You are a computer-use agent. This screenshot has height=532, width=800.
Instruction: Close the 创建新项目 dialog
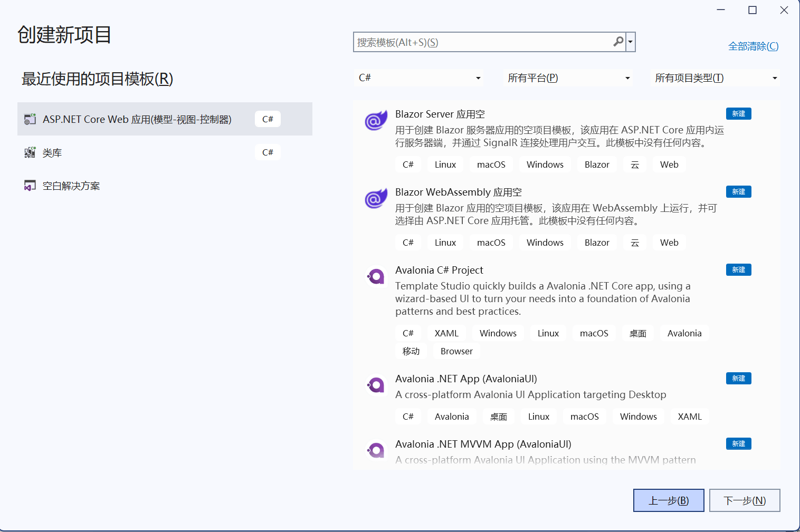pyautogui.click(x=784, y=10)
